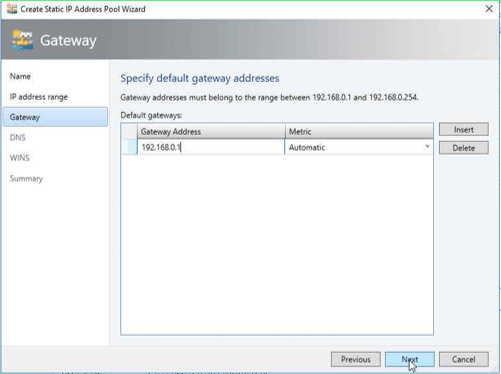Select the row header of gateway 192.168.0.1
Image resolution: width=501 pixels, height=374 pixels.
tap(129, 147)
